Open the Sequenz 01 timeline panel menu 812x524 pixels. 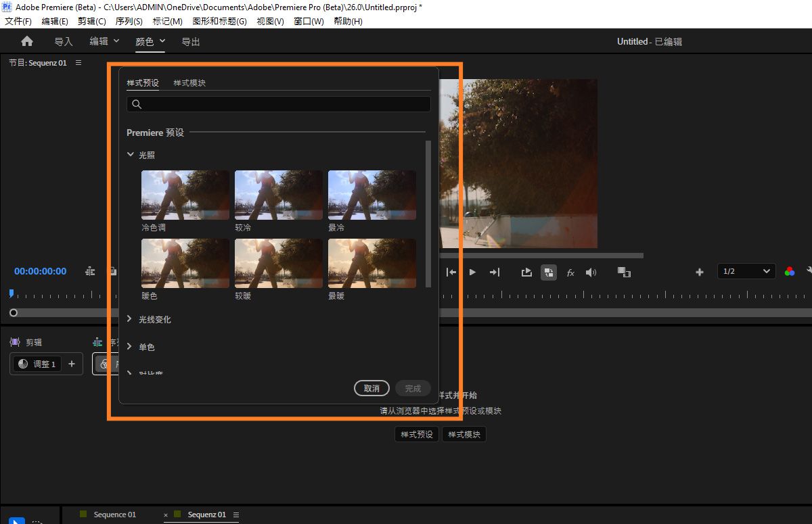point(235,515)
